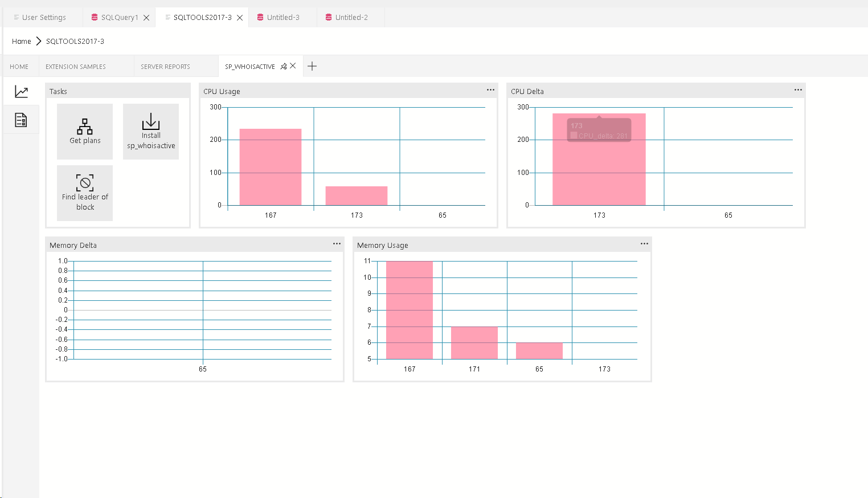The image size is (868, 498).
Task: Click the 167 bar in CPU Usage chart
Action: (x=271, y=167)
